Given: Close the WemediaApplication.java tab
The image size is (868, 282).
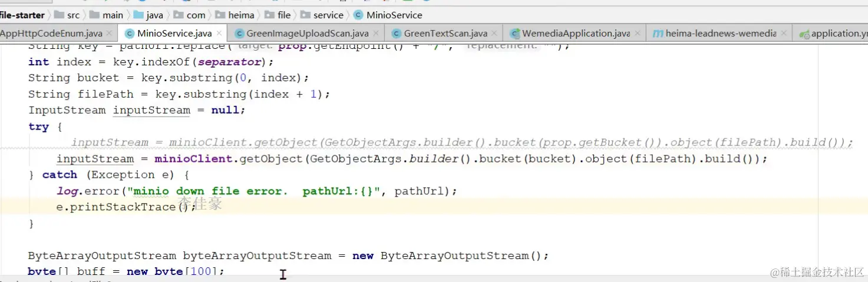Looking at the screenshot, I should (637, 34).
